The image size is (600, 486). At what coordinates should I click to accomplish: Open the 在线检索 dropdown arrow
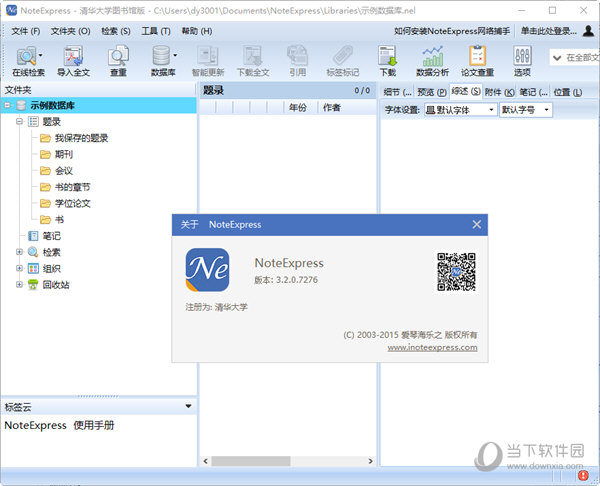pos(41,55)
